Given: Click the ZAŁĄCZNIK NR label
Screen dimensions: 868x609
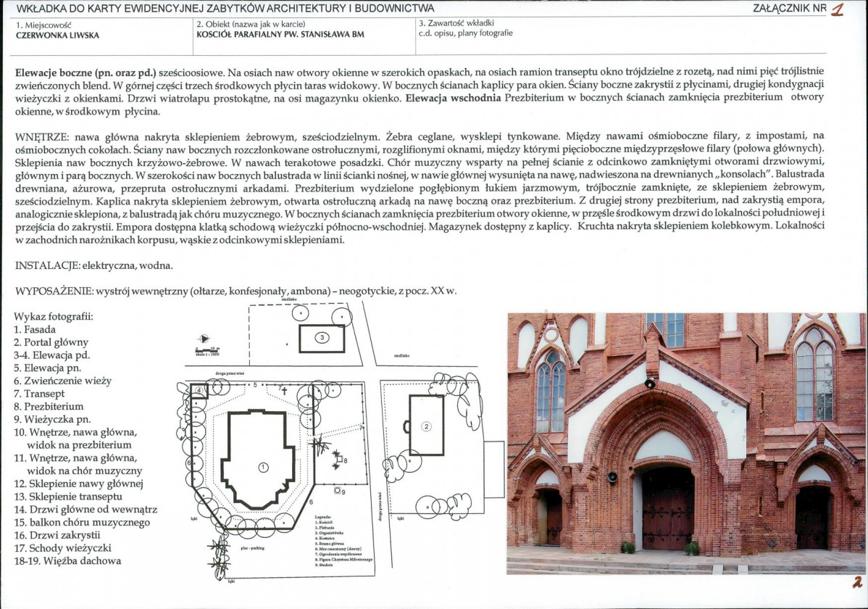Looking at the screenshot, I should pyautogui.click(x=790, y=8).
